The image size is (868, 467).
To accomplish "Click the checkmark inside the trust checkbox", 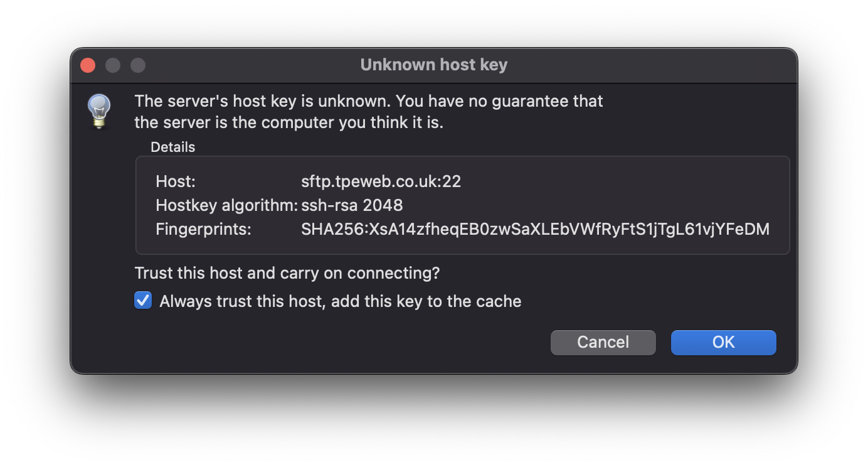I will (x=142, y=301).
